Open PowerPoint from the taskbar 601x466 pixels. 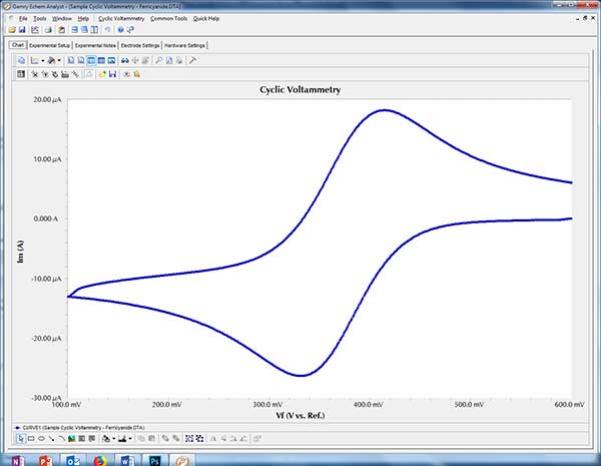pyautogui.click(x=45, y=460)
